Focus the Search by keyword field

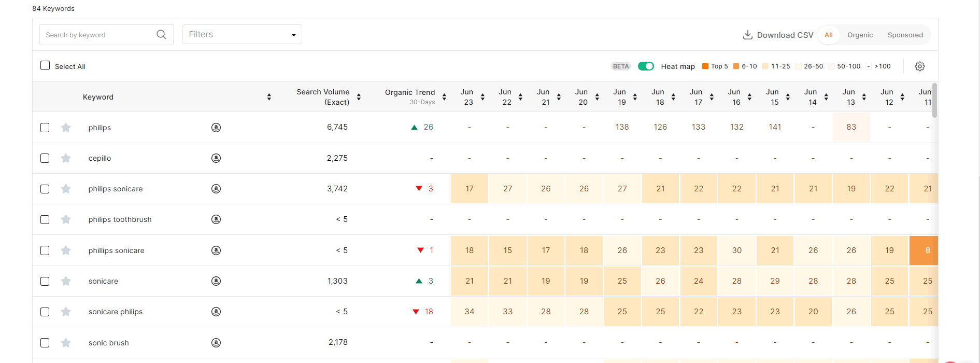click(106, 35)
